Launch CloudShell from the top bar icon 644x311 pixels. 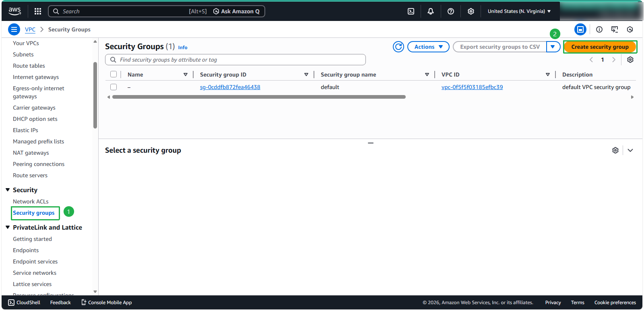click(x=411, y=11)
